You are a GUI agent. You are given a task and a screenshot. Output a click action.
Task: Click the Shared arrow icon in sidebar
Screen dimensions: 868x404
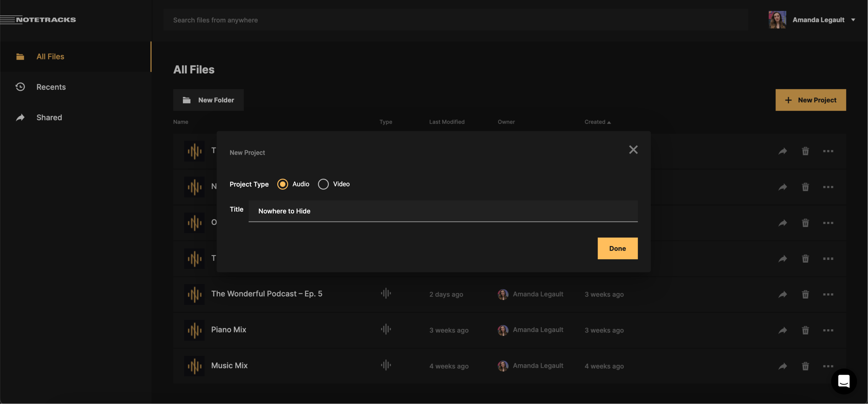pyautogui.click(x=20, y=117)
